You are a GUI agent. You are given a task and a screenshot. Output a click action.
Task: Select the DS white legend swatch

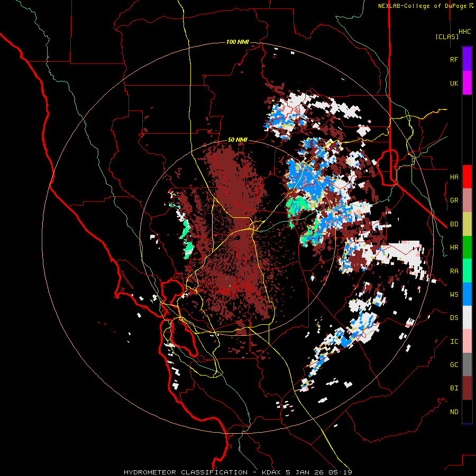click(x=467, y=317)
